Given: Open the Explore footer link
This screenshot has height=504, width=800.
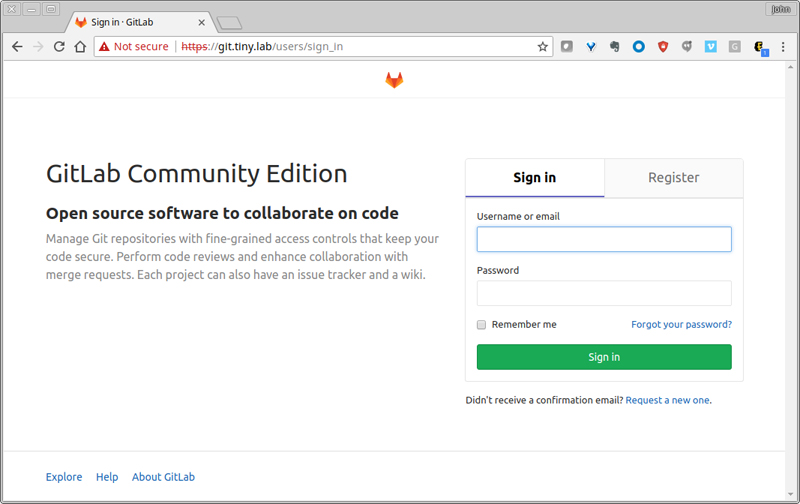Looking at the screenshot, I should point(64,477).
